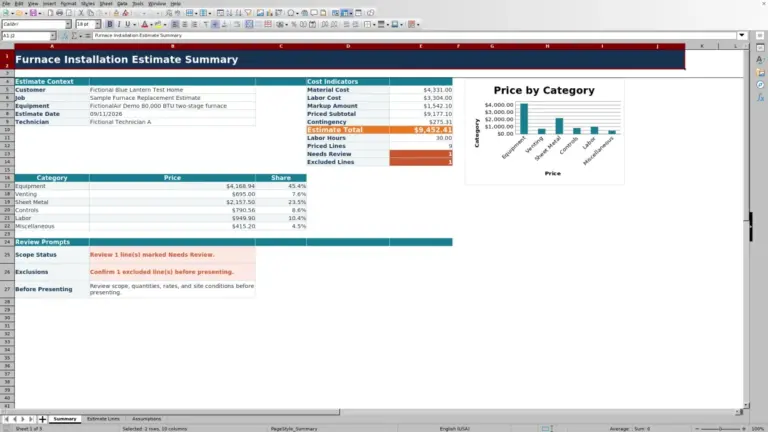
Task: Click the Export as PDF icon
Action: pos(50,13)
